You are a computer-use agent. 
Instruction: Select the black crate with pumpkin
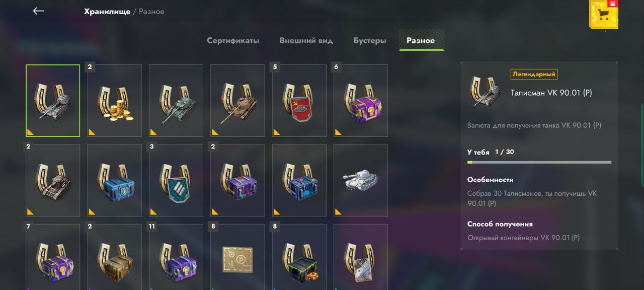point(299,257)
